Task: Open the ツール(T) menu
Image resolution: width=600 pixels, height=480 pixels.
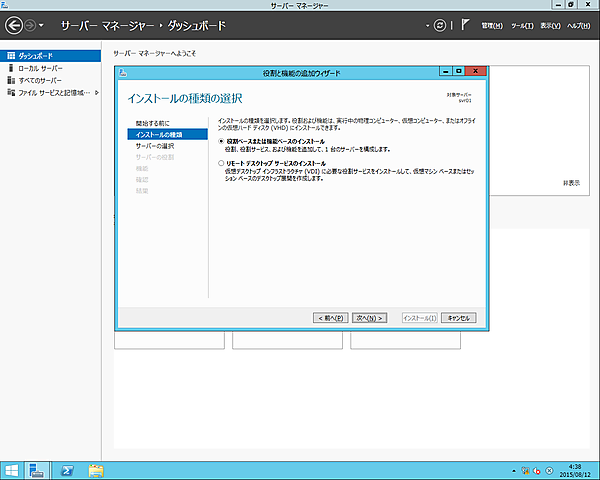Action: pyautogui.click(x=522, y=26)
